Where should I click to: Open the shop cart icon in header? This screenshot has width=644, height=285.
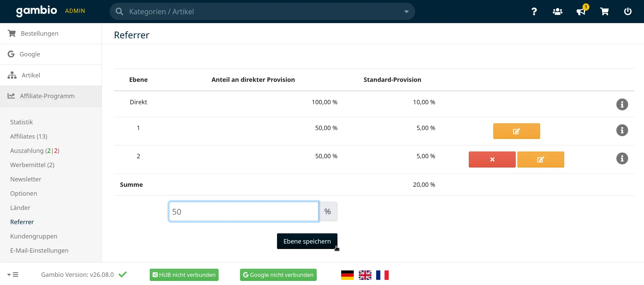(604, 12)
